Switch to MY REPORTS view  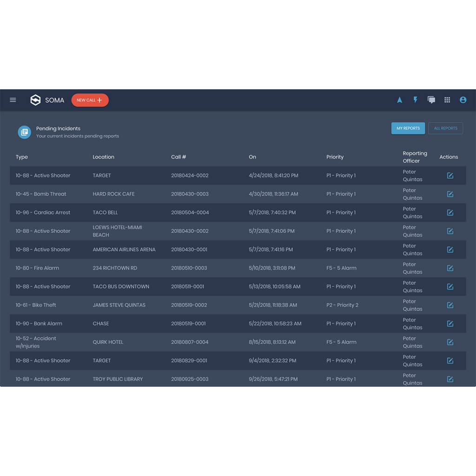tap(408, 128)
